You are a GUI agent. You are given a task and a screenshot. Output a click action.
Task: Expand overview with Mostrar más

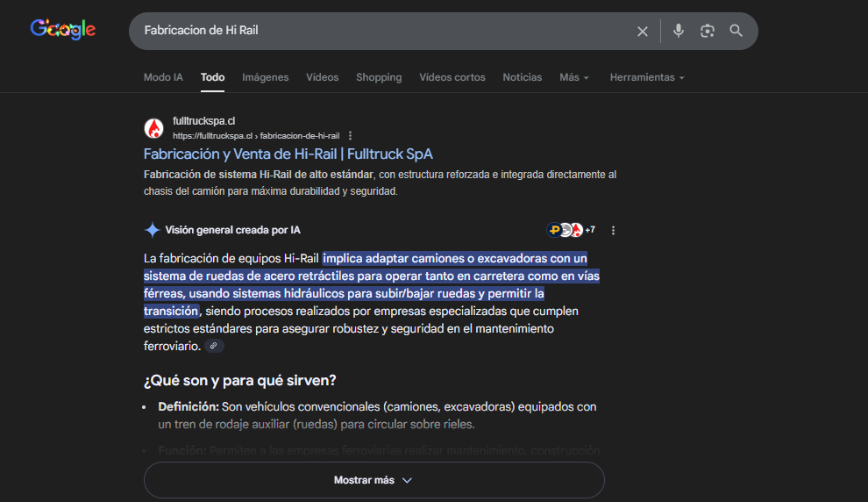pos(374,480)
